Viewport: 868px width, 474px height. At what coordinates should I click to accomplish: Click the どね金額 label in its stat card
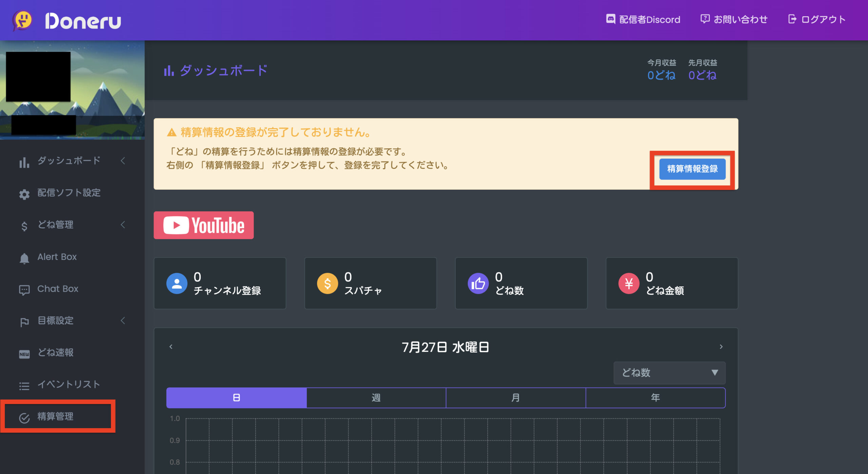[665, 290]
